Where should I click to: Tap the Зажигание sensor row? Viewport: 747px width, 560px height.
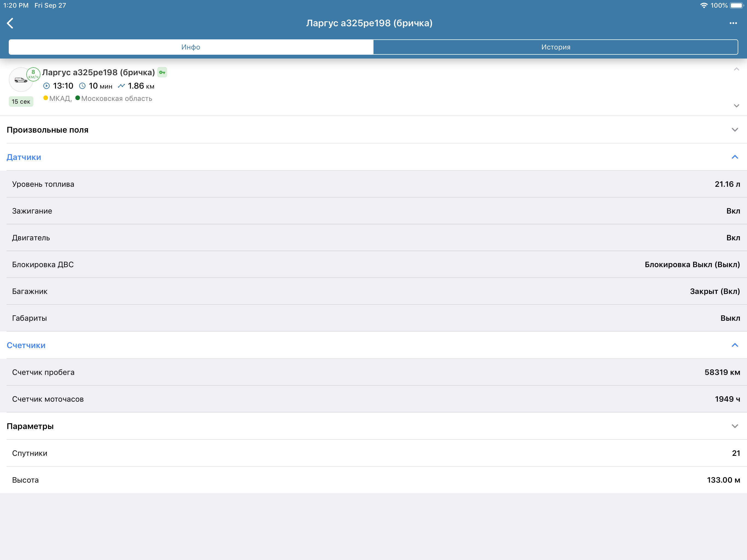tap(373, 211)
